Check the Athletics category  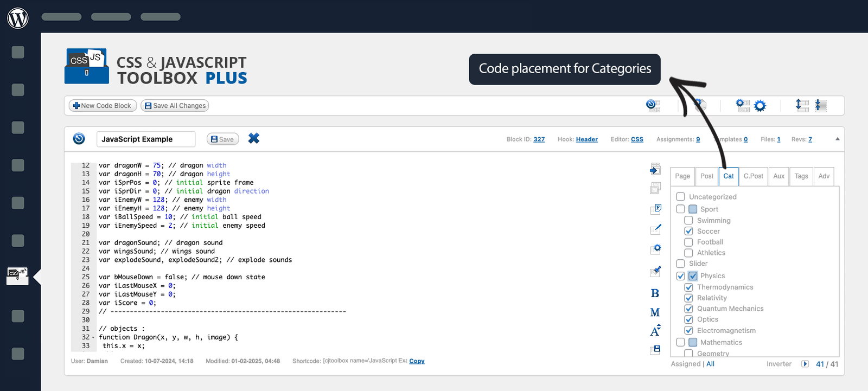688,253
